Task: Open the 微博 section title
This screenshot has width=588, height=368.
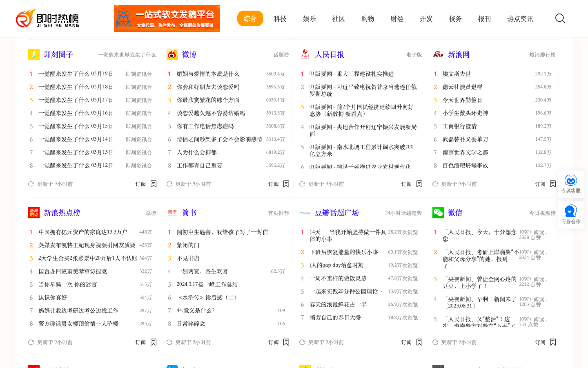Action: tap(189, 55)
